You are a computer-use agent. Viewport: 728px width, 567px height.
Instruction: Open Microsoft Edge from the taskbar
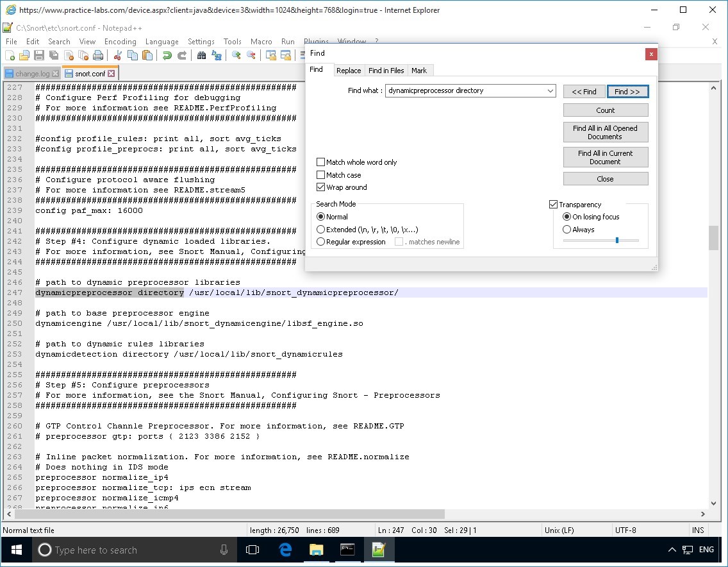pos(285,550)
